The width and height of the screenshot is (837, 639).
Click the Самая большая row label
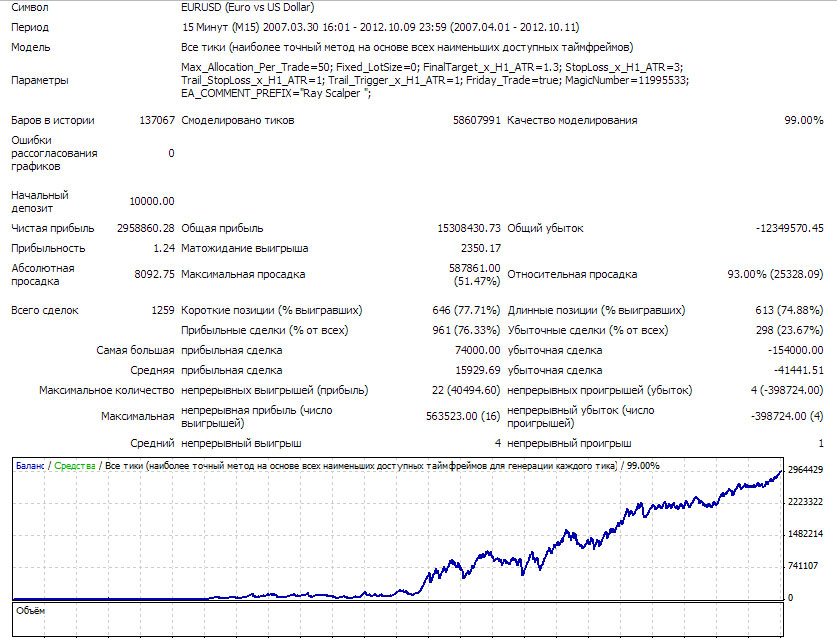tap(135, 351)
